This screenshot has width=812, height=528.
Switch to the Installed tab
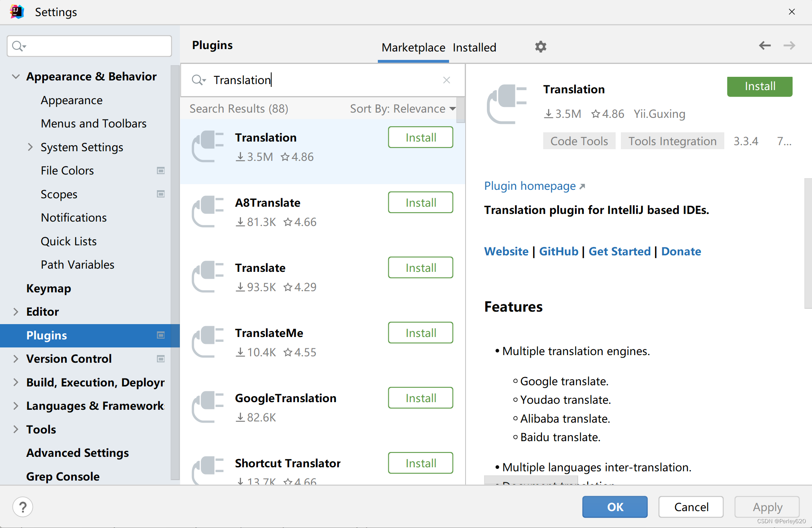(x=474, y=47)
